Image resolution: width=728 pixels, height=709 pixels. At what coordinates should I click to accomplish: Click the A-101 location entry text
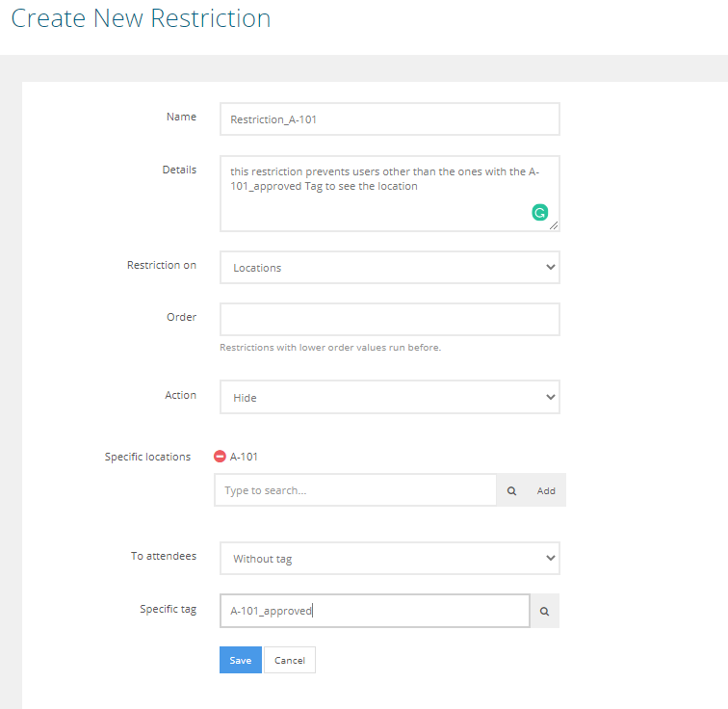[244, 457]
